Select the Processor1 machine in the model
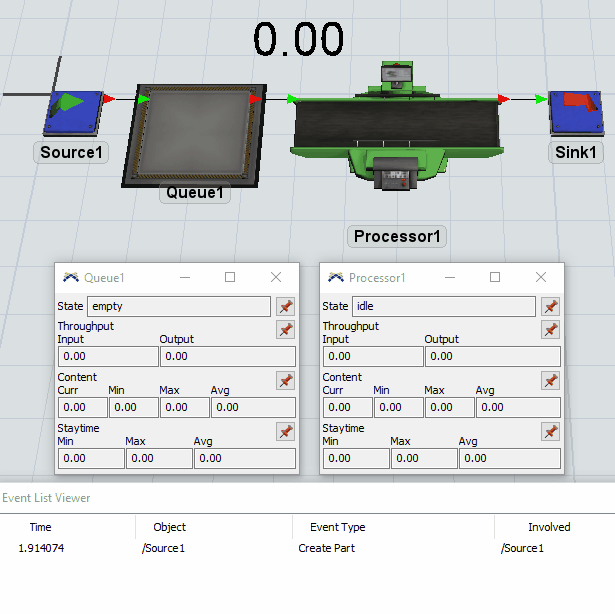The image size is (615, 614). click(x=396, y=128)
